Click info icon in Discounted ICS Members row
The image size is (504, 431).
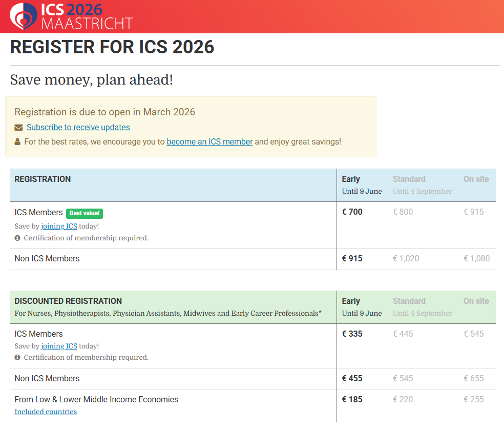click(x=17, y=357)
